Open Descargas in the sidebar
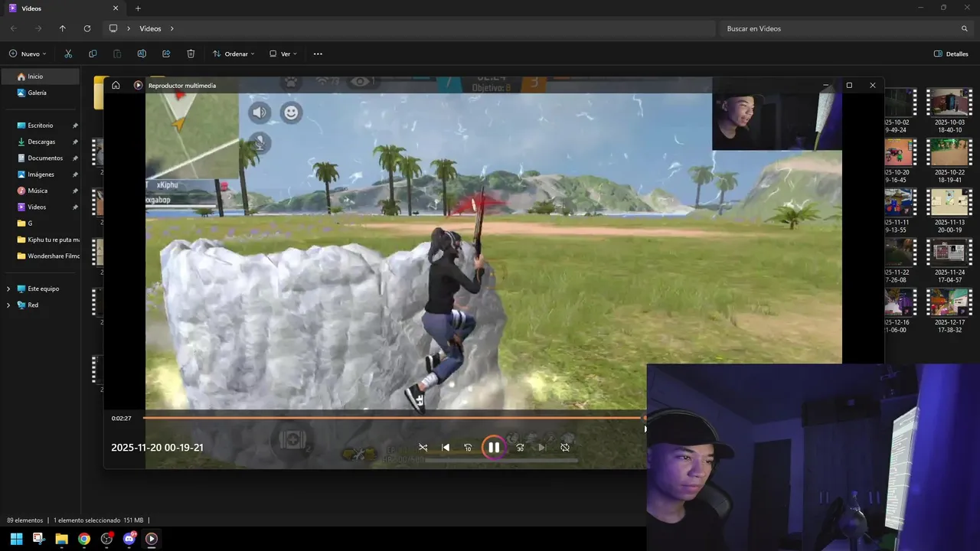980x551 pixels. 41,142
